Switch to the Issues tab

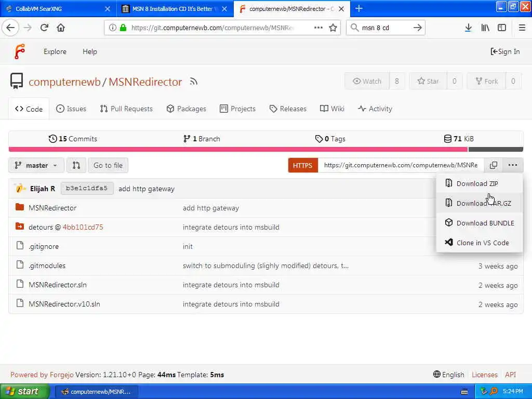click(x=71, y=109)
